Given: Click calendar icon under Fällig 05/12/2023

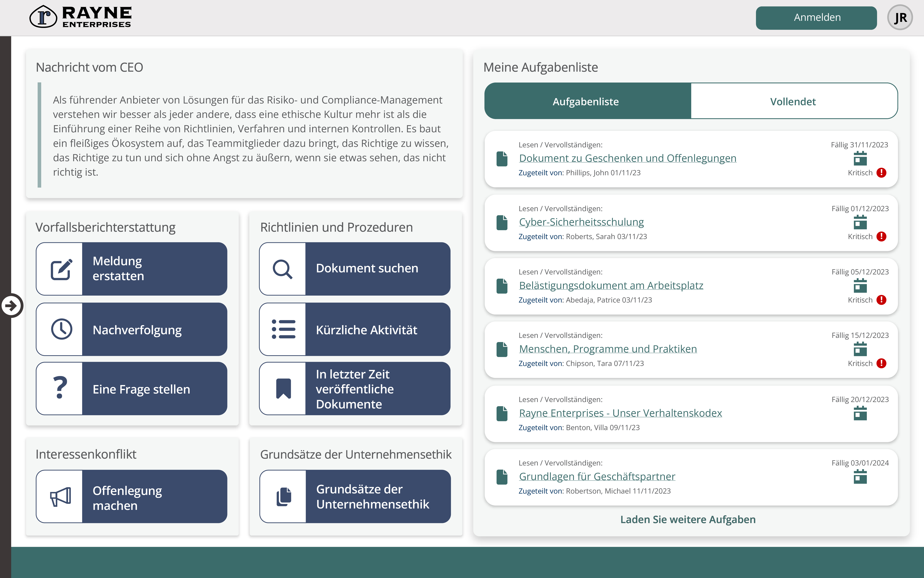Looking at the screenshot, I should (x=860, y=286).
